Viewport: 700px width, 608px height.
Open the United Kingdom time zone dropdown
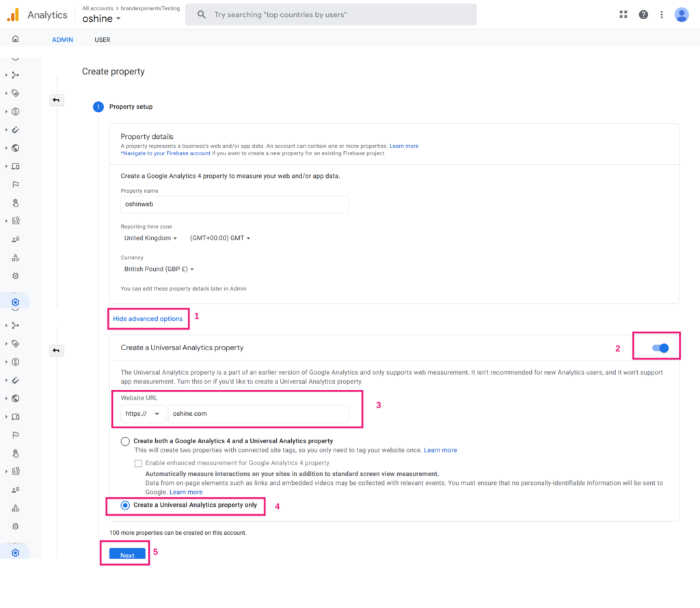coord(150,237)
